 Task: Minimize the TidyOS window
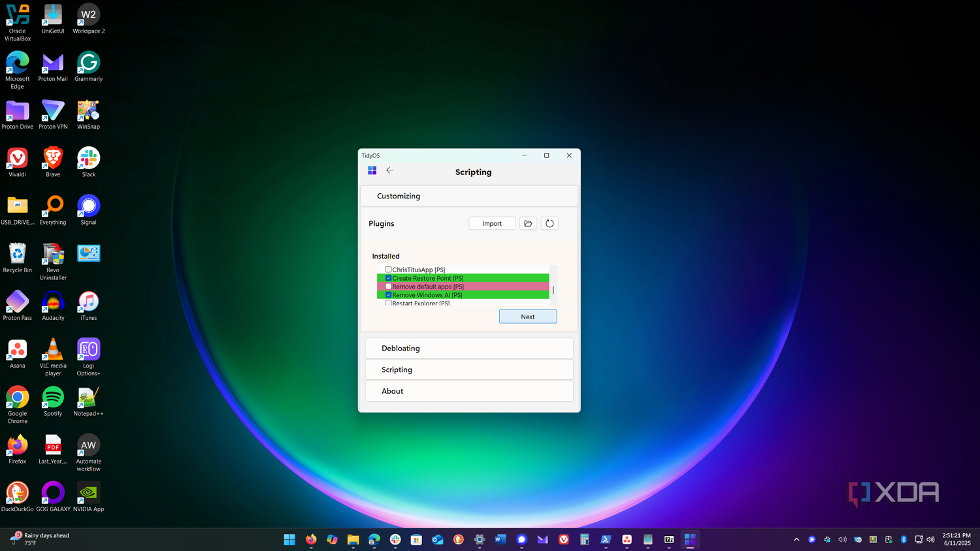(x=525, y=155)
